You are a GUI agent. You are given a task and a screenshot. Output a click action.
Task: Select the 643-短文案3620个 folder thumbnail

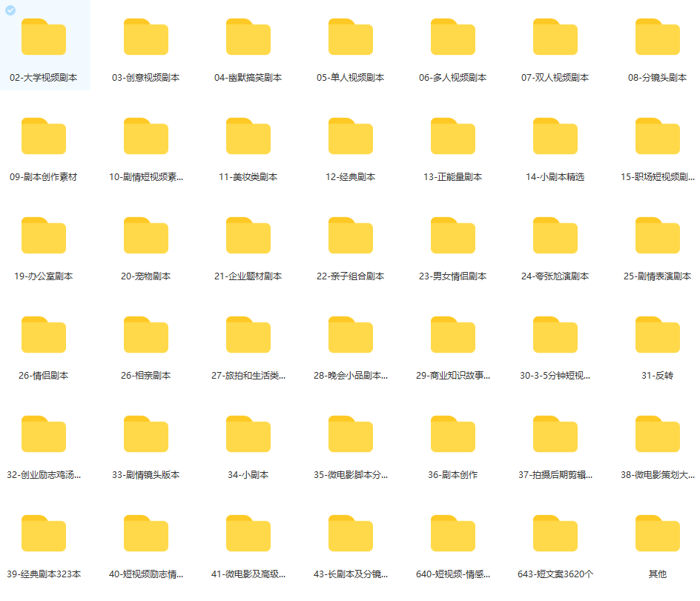click(555, 534)
